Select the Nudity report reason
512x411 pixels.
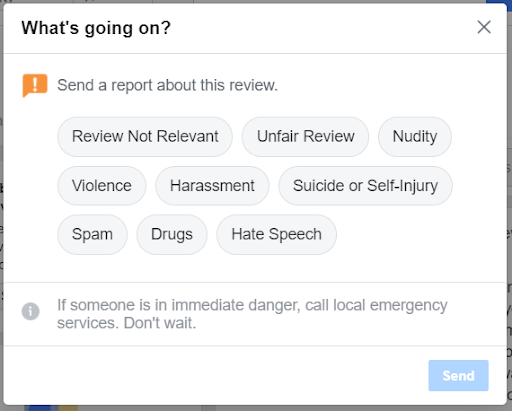[415, 136]
